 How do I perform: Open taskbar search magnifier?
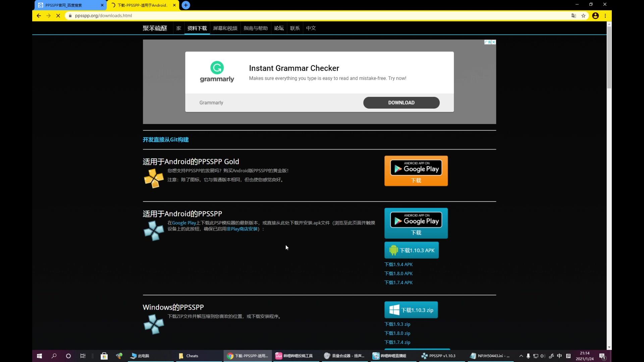pyautogui.click(x=54, y=356)
